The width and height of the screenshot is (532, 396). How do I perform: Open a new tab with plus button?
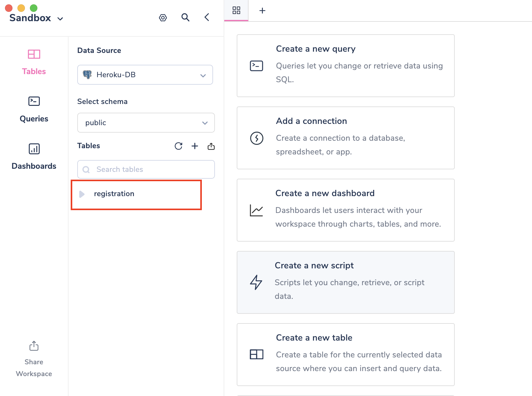click(262, 11)
